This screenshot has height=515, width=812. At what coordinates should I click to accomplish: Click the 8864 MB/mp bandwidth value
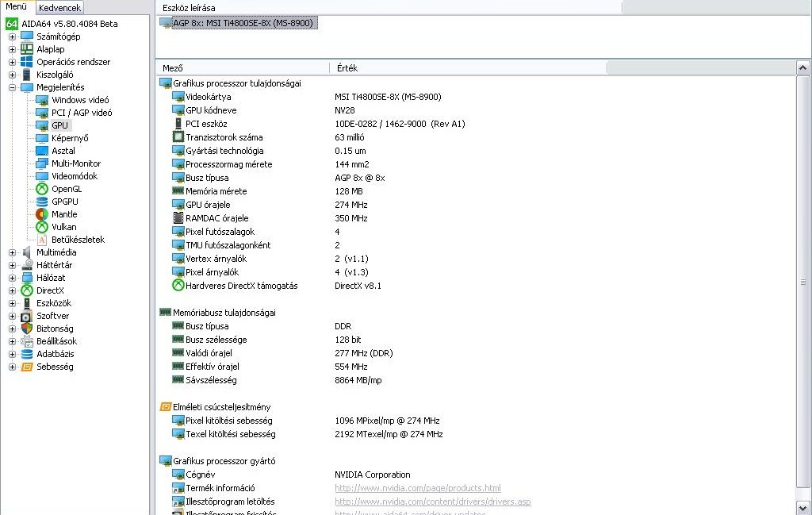tap(358, 380)
